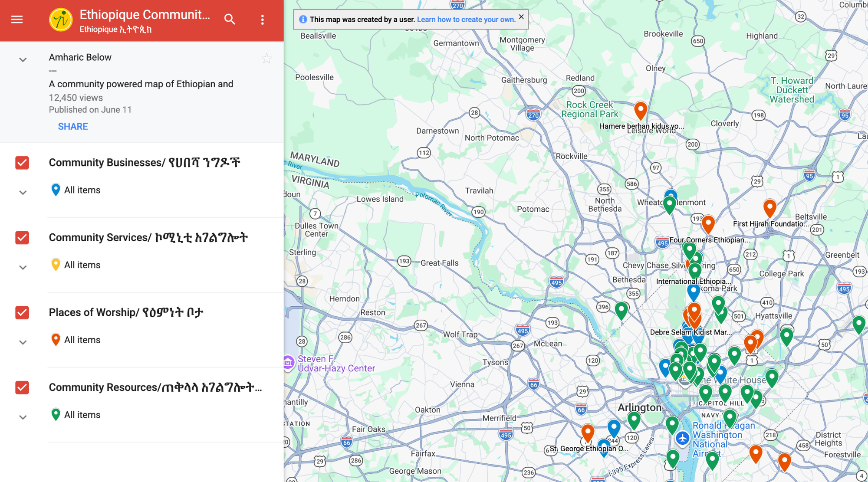Click the Community Resources layer title
Screen dimensions: 868x482
[x=155, y=387]
